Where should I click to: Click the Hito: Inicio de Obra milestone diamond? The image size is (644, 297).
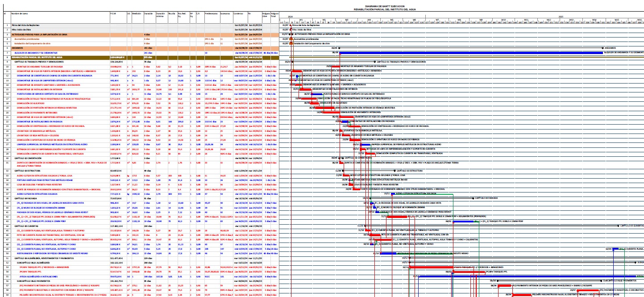click(291, 29)
